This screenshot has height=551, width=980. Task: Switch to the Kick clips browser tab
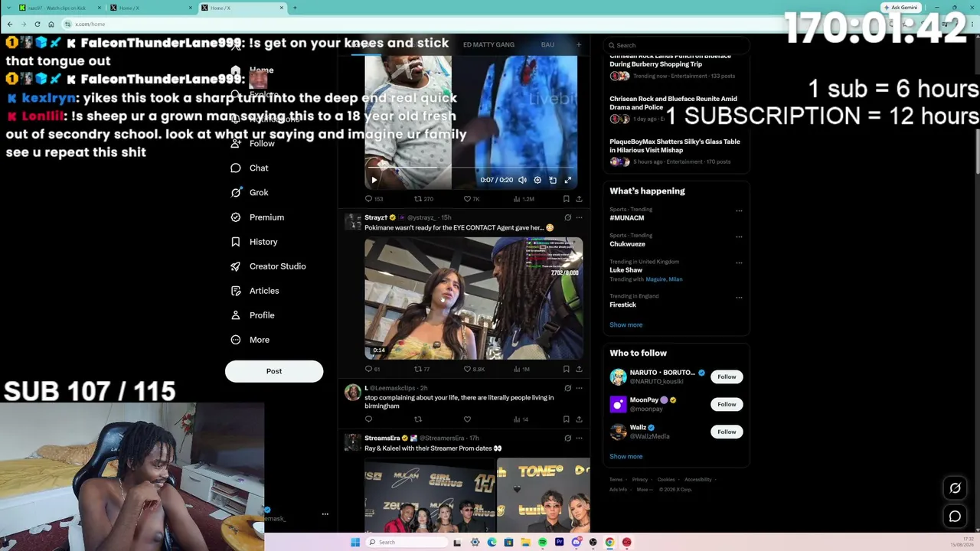point(57,8)
